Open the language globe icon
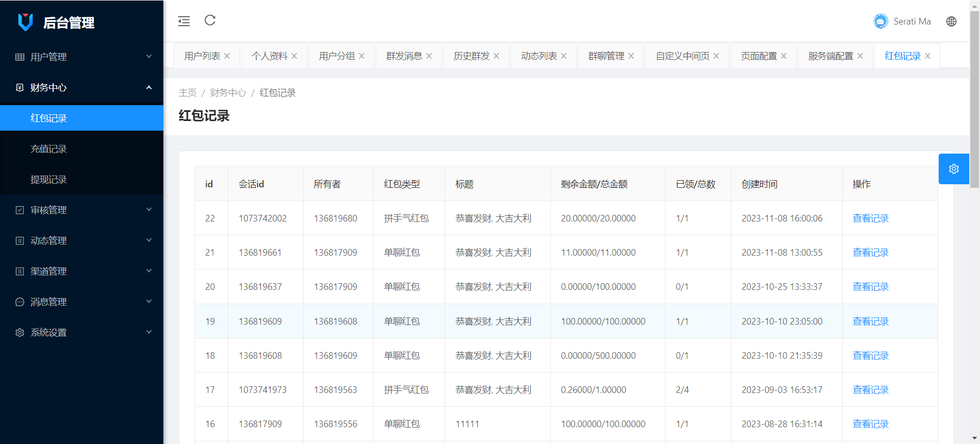980x444 pixels. point(951,21)
